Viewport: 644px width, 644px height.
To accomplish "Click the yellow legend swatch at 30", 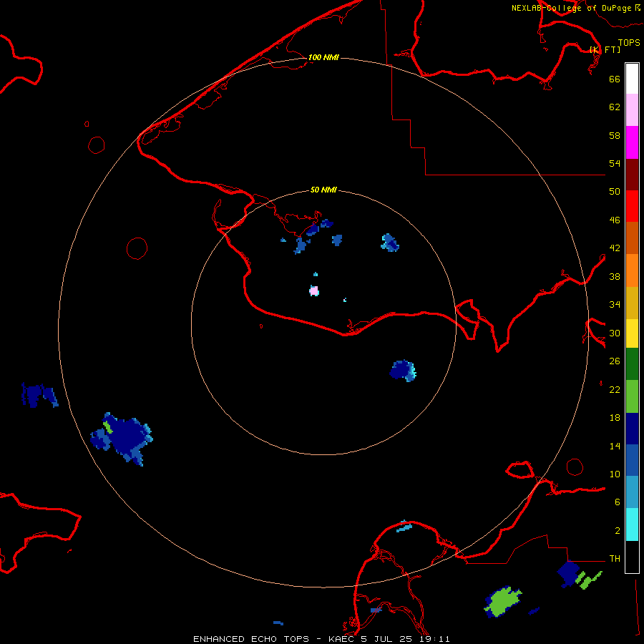I will (632, 333).
